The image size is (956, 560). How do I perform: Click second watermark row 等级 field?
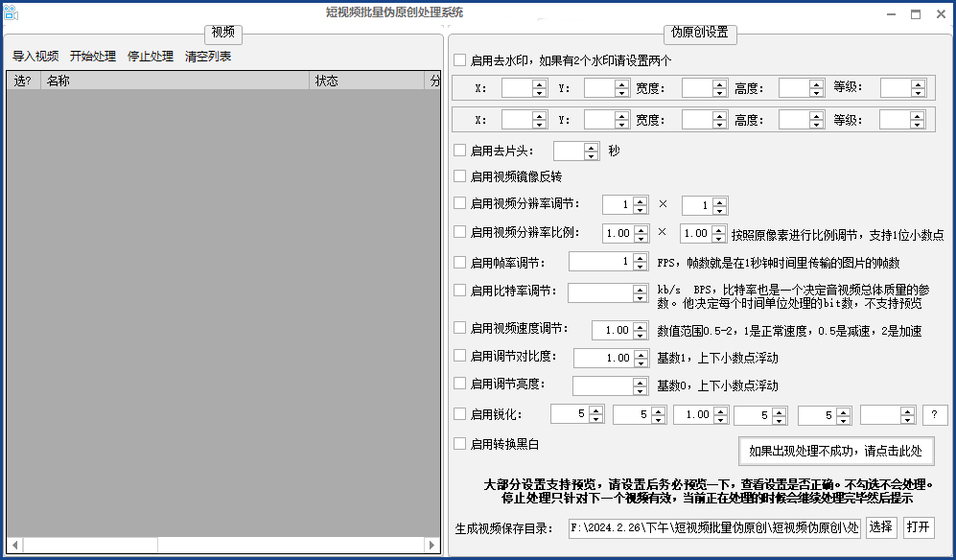pos(902,120)
